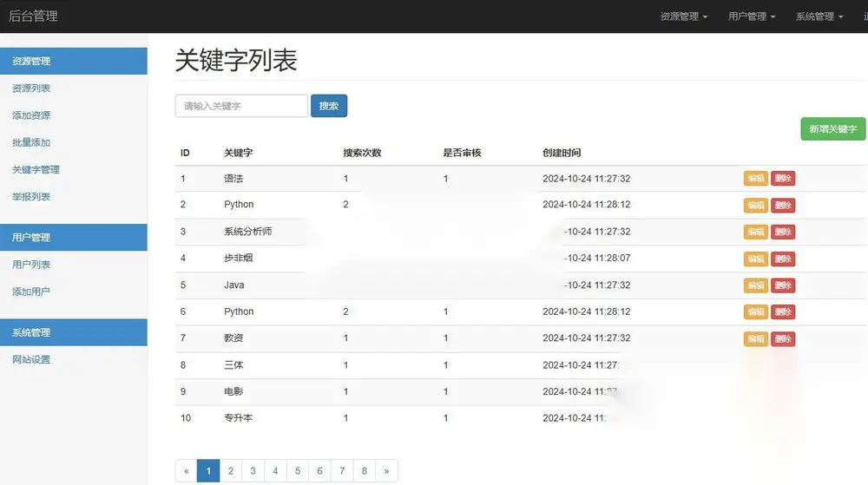Click timestamp 2024-10-24 11:27:32 in 语法 row

586,179
